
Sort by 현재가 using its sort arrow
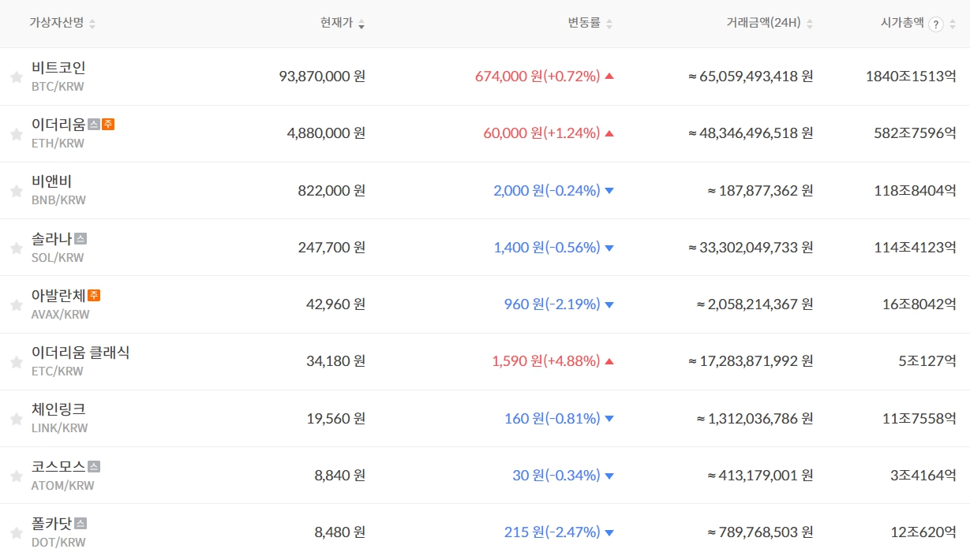tap(361, 24)
